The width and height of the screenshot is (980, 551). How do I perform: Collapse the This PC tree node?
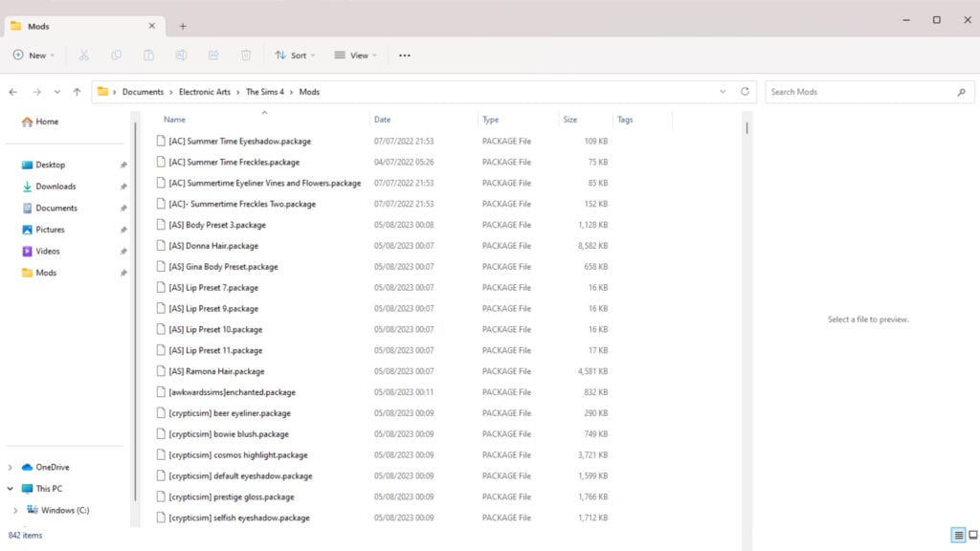(10, 489)
